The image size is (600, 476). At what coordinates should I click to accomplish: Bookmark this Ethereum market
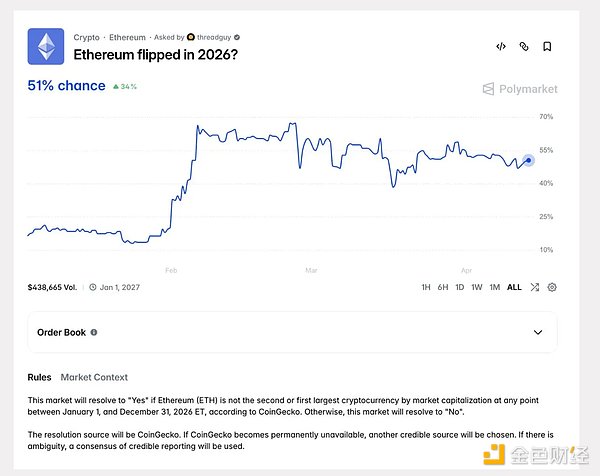(x=547, y=46)
